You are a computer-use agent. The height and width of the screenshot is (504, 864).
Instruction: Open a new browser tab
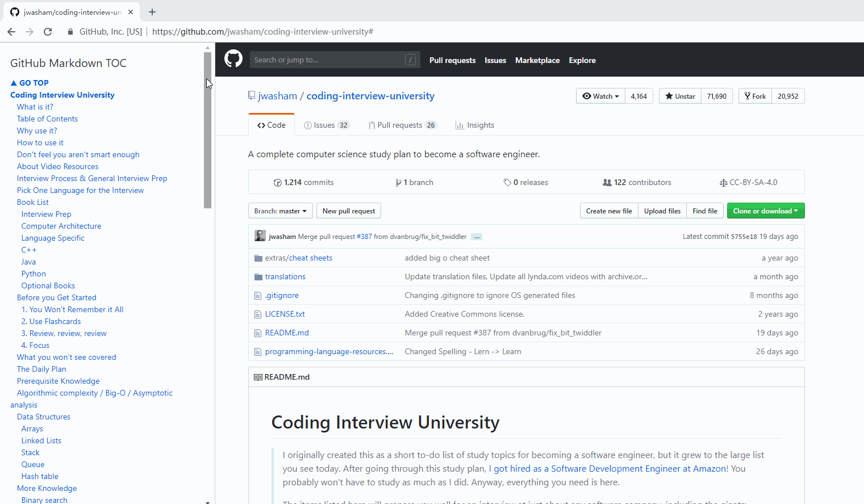click(152, 12)
